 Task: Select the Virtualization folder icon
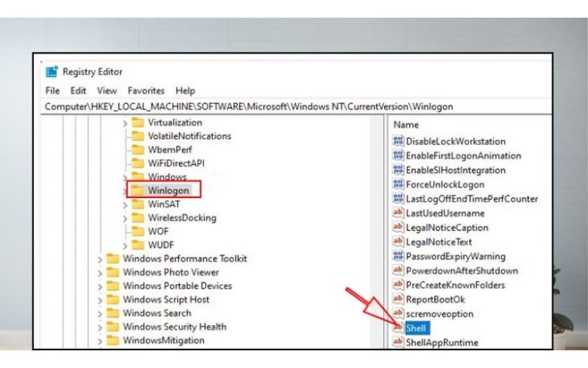pyautogui.click(x=138, y=122)
